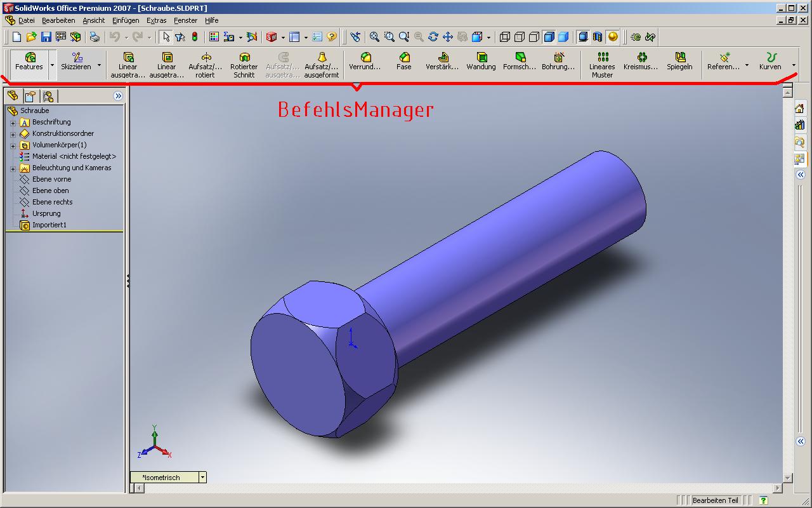Click the Rebuild traffic light icon
This screenshot has height=508, width=812.
[195, 37]
